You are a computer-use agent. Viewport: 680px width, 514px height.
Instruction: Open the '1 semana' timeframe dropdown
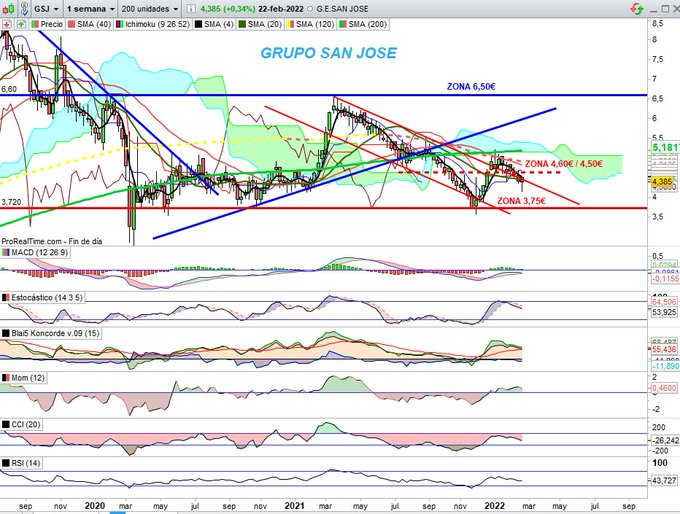(x=91, y=9)
